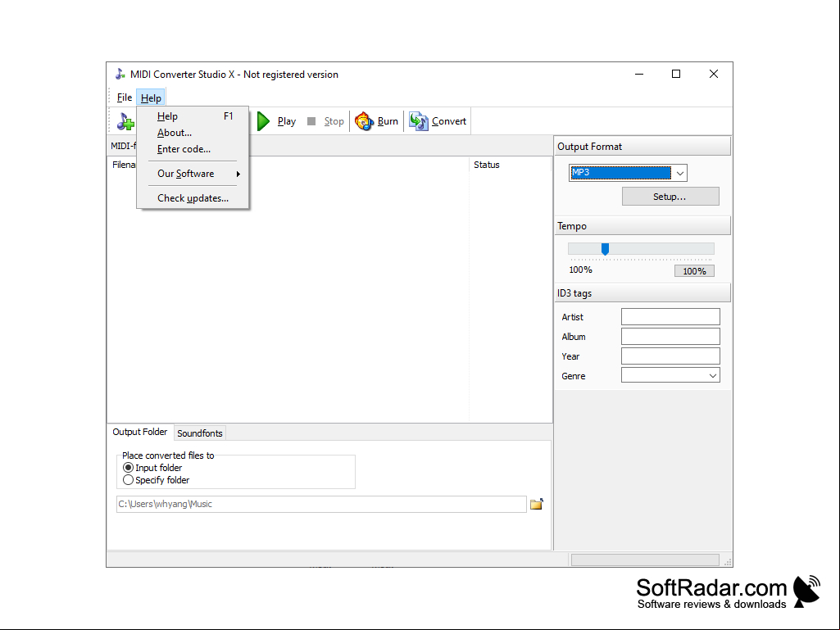Screen dimensions: 840x630
Task: Switch to the Soundfonts tab
Action: pyautogui.click(x=200, y=433)
